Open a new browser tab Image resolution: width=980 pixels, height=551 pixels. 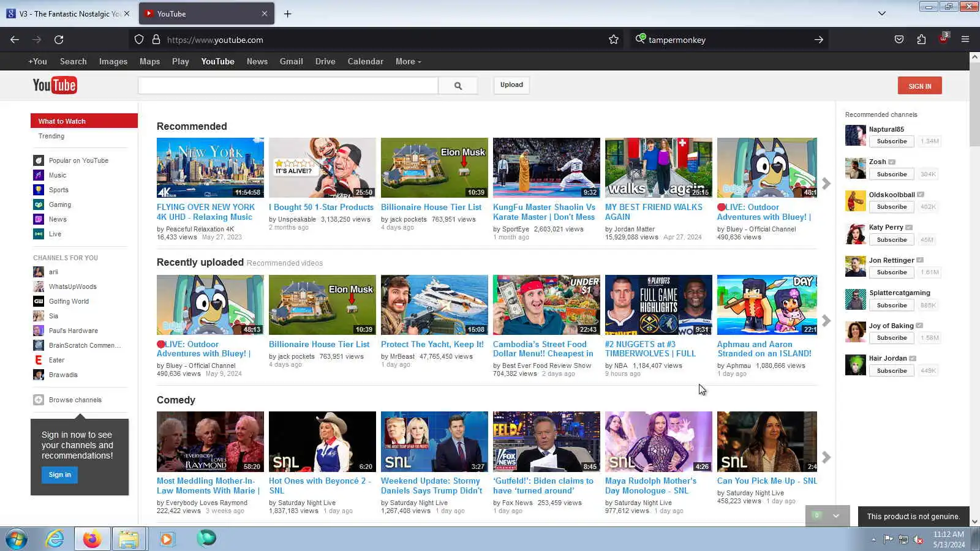tap(287, 13)
